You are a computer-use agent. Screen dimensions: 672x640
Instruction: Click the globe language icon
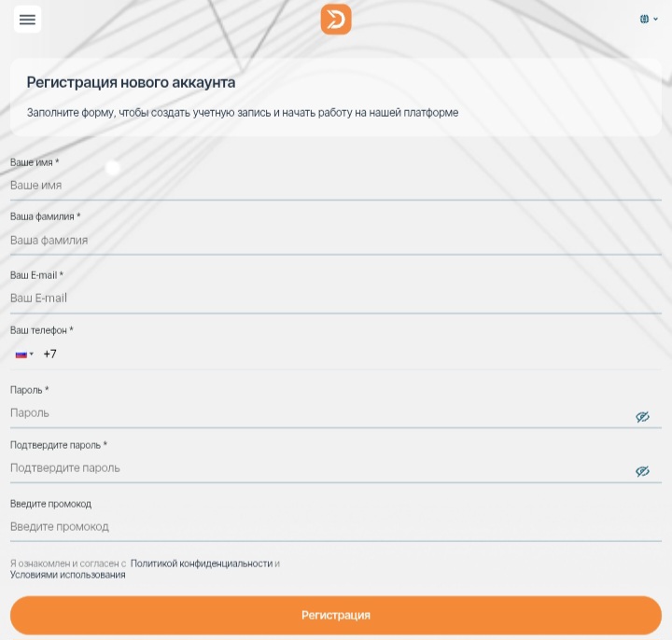(x=644, y=19)
